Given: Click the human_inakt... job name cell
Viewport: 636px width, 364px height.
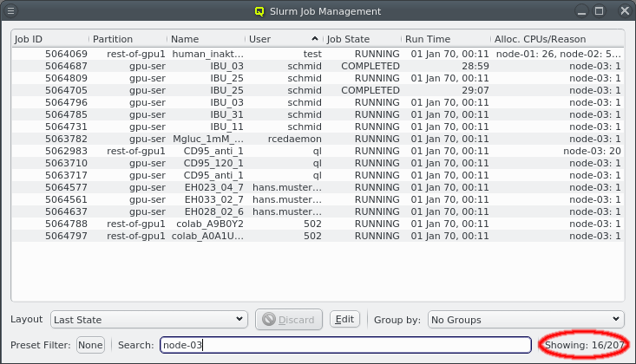Looking at the screenshot, I should click(207, 54).
